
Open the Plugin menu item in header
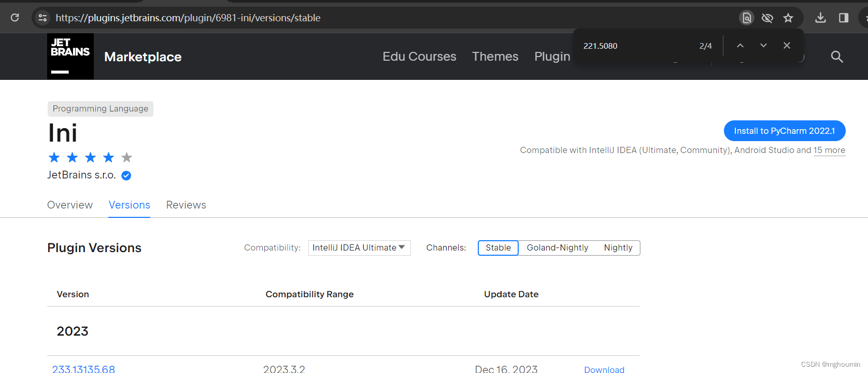point(552,57)
